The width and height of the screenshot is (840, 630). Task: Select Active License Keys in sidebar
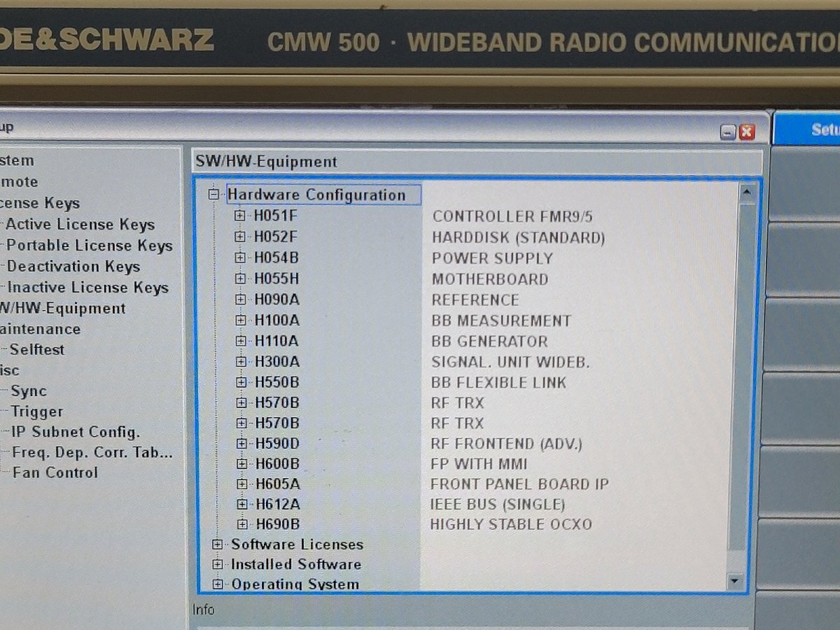80,225
